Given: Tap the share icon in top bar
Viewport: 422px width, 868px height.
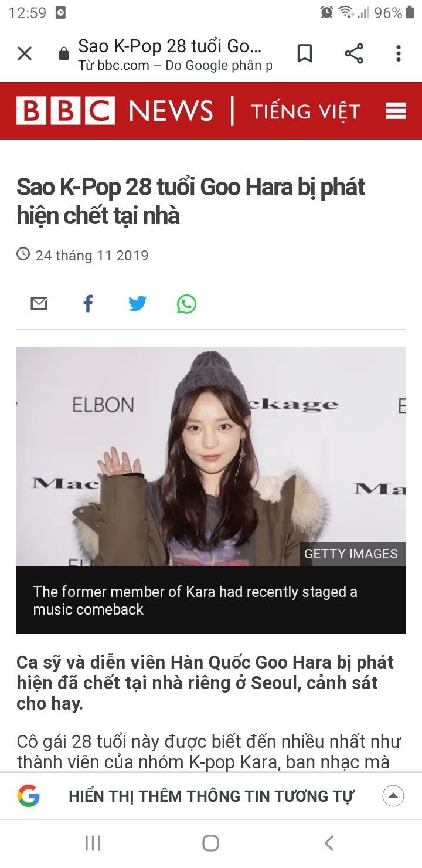Looking at the screenshot, I should pyautogui.click(x=354, y=53).
